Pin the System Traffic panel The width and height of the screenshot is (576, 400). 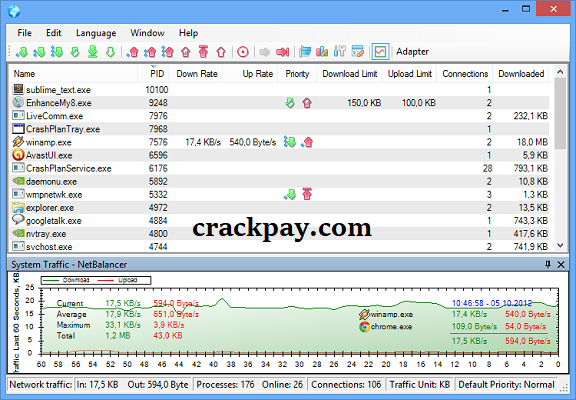548,264
